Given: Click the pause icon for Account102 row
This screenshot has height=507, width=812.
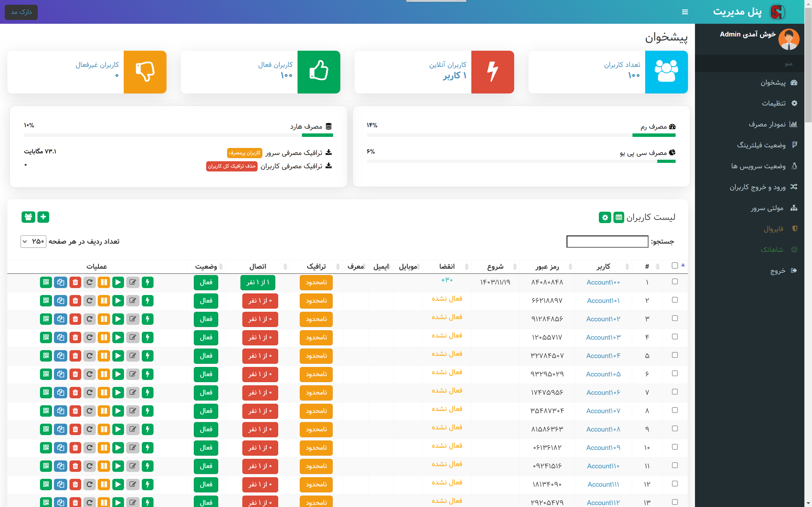Looking at the screenshot, I should [x=104, y=319].
